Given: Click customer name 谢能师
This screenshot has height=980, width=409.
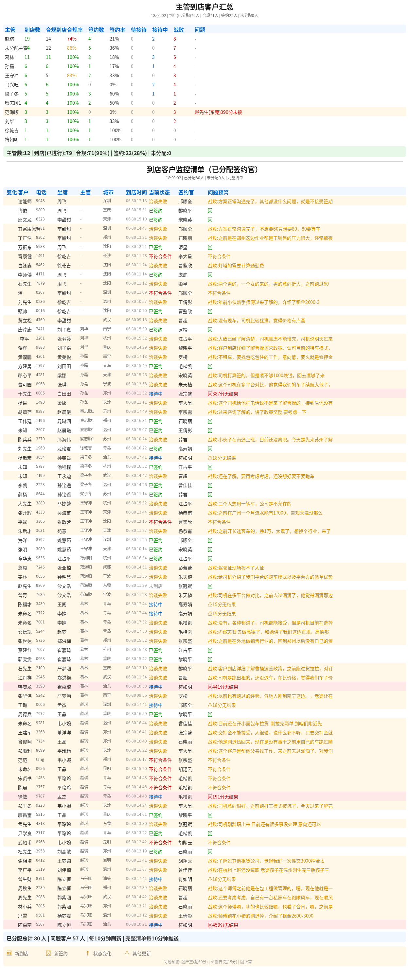Looking at the screenshot, I should click(x=25, y=201).
